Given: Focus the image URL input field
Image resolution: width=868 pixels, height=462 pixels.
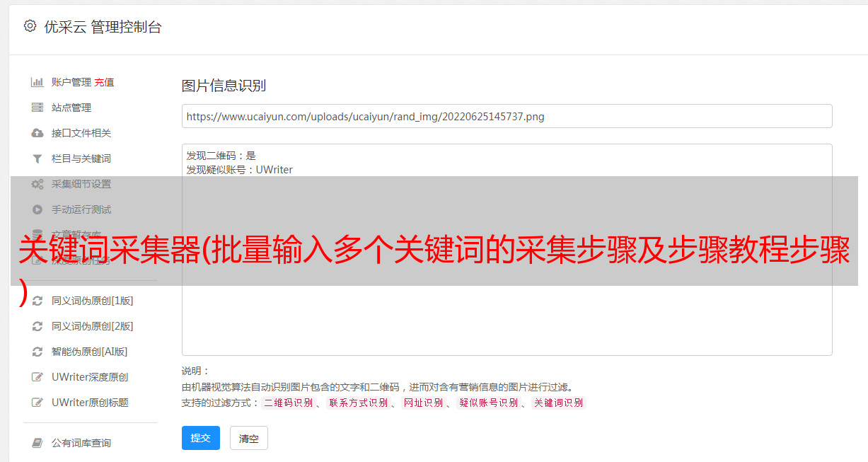Looking at the screenshot, I should point(507,116).
